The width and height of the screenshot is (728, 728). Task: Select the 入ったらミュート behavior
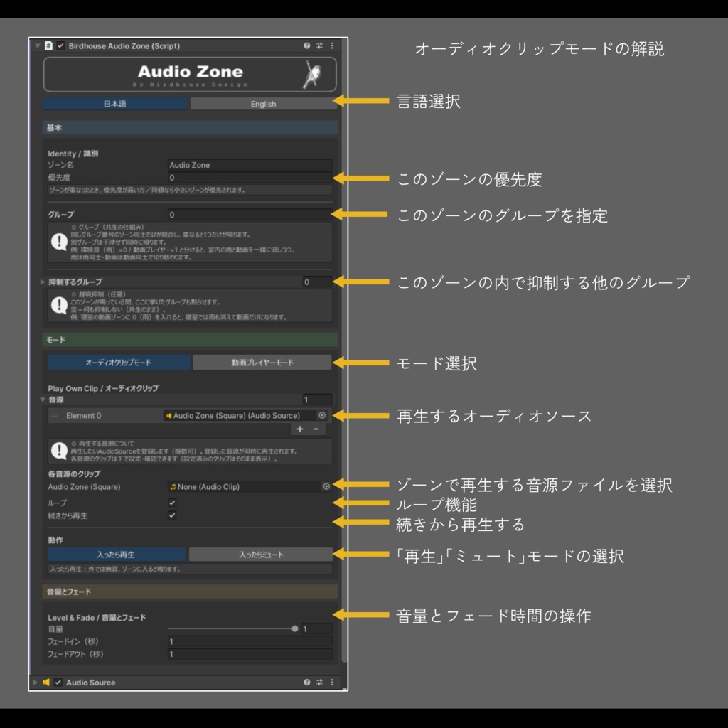pos(261,555)
